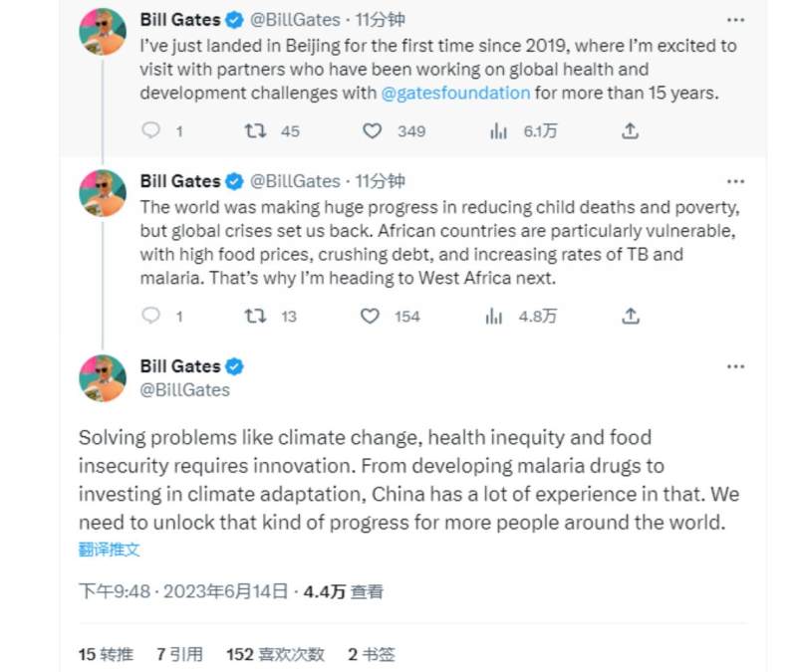
Task: Reply to the Beijing landing tweet
Action: tap(151, 131)
